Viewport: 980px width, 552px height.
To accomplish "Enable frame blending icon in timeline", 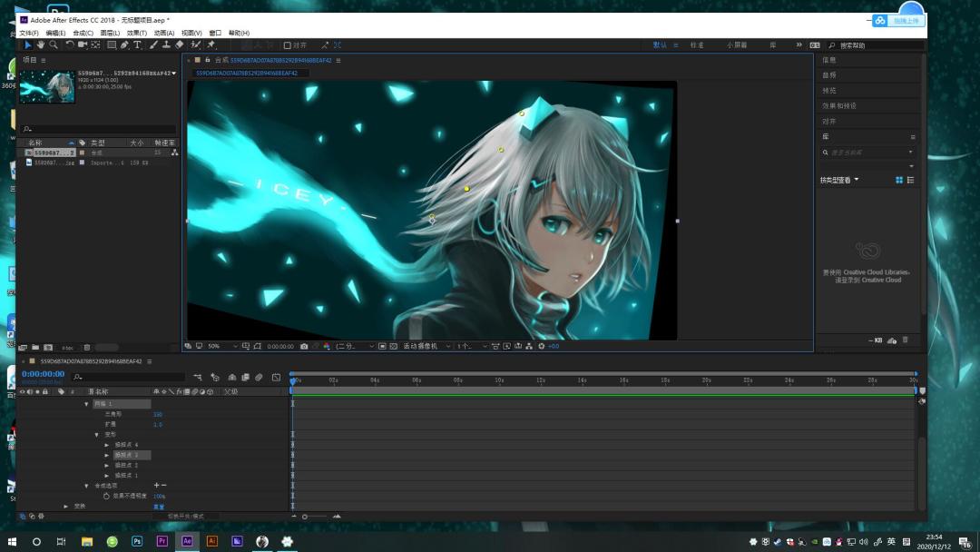I will click(x=245, y=377).
